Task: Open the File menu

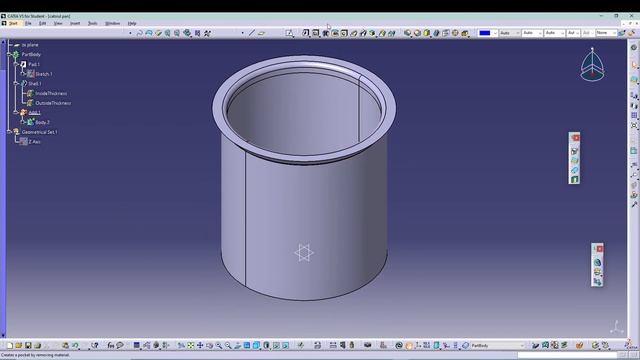Action: tap(28, 23)
